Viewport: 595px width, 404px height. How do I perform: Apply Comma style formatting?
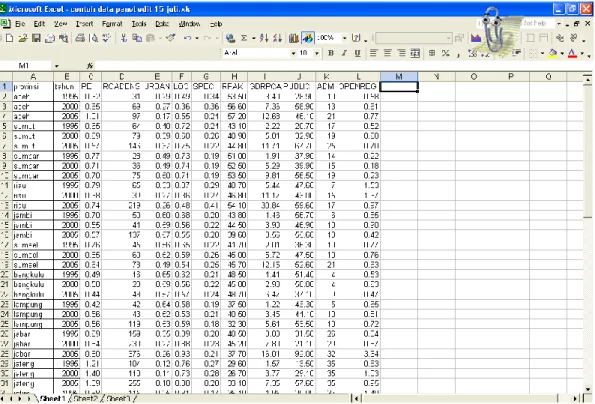pos(458,54)
